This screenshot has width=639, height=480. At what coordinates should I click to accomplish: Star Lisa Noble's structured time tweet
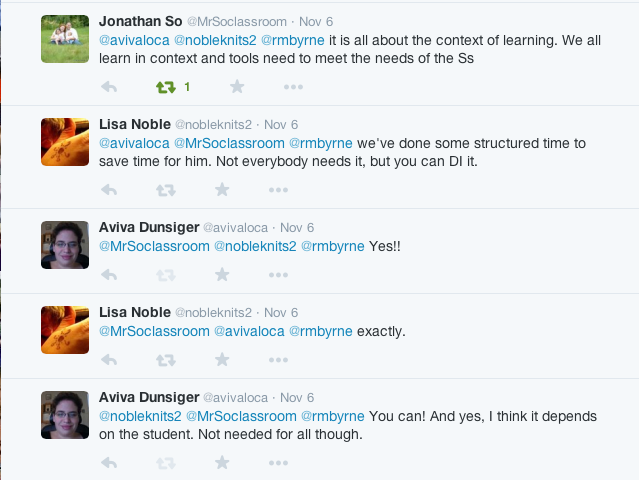[x=222, y=189]
